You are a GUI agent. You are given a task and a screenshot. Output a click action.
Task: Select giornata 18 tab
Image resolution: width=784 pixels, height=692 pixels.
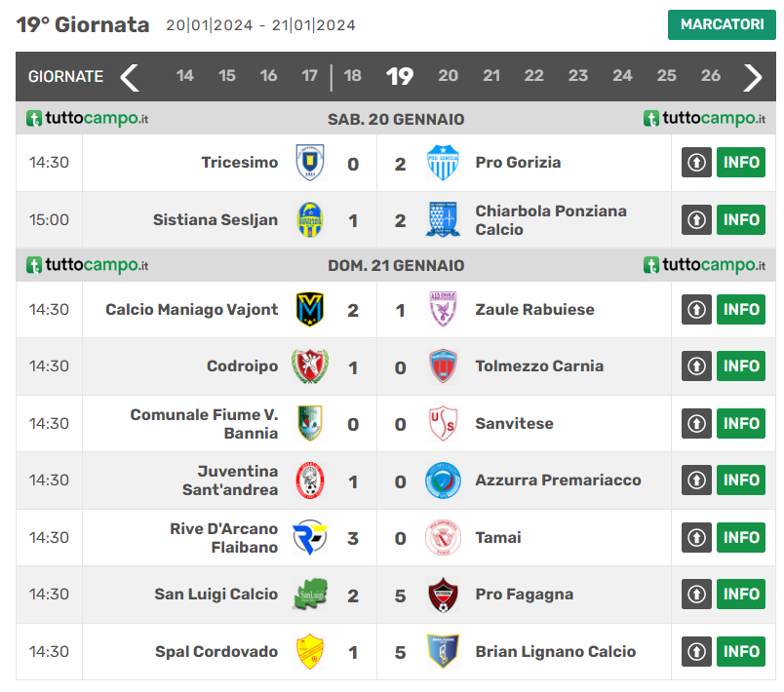click(353, 76)
